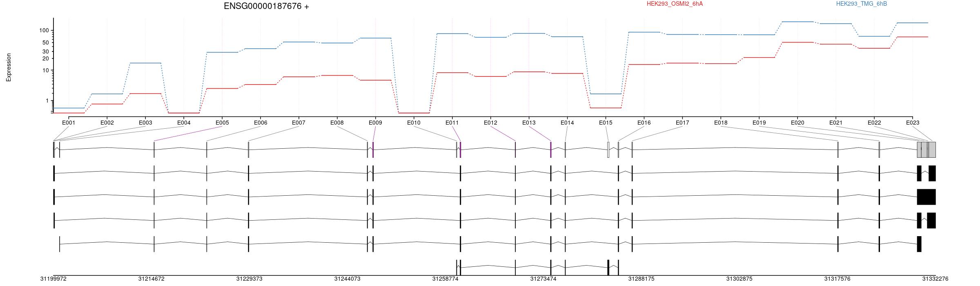Viewport: 980px width, 286px height.
Task: Click genomic coordinate 31273474
Action: point(543,279)
